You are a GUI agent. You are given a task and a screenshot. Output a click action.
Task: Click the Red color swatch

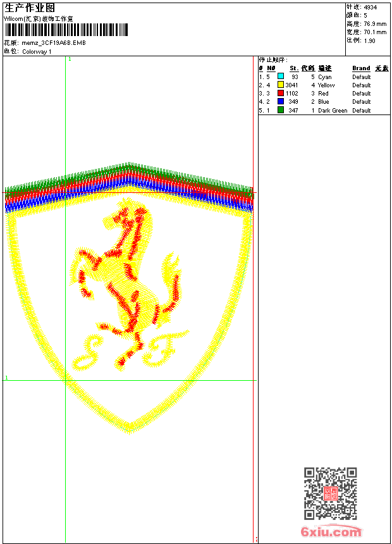pyautogui.click(x=281, y=93)
